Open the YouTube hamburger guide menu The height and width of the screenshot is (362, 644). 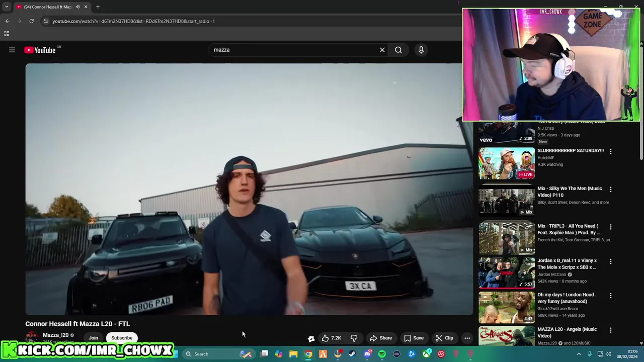[12, 50]
